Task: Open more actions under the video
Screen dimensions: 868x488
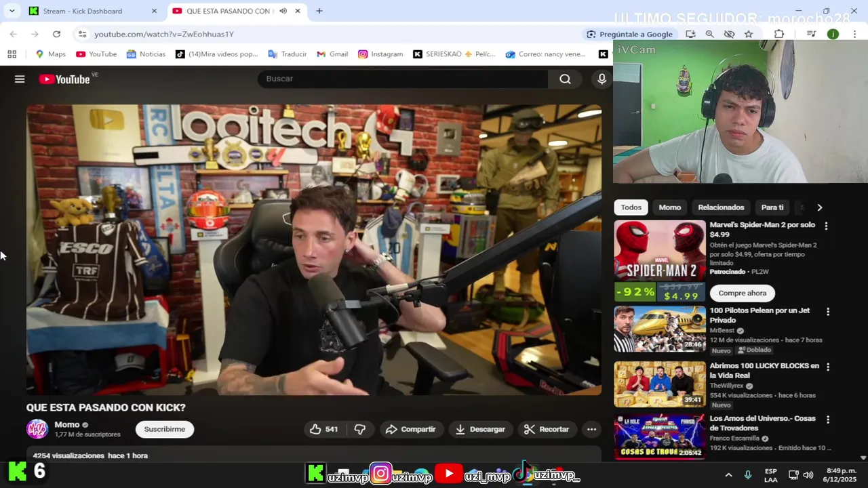Action: (591, 429)
